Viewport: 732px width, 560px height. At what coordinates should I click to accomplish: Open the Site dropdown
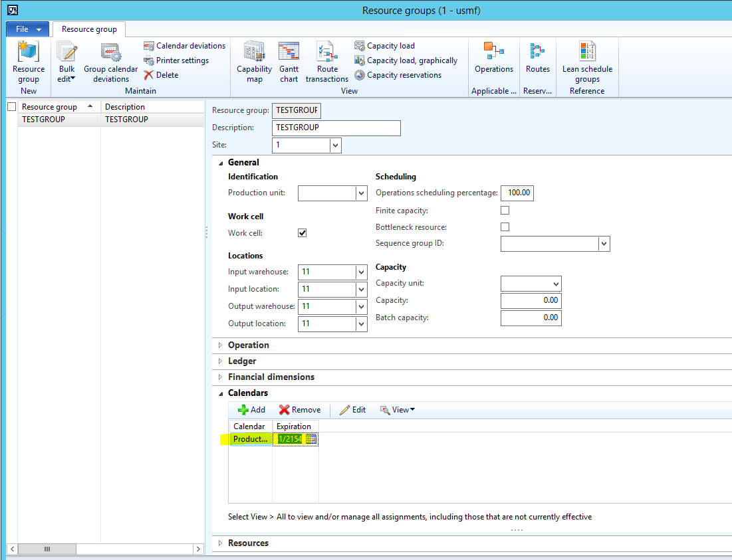click(334, 145)
